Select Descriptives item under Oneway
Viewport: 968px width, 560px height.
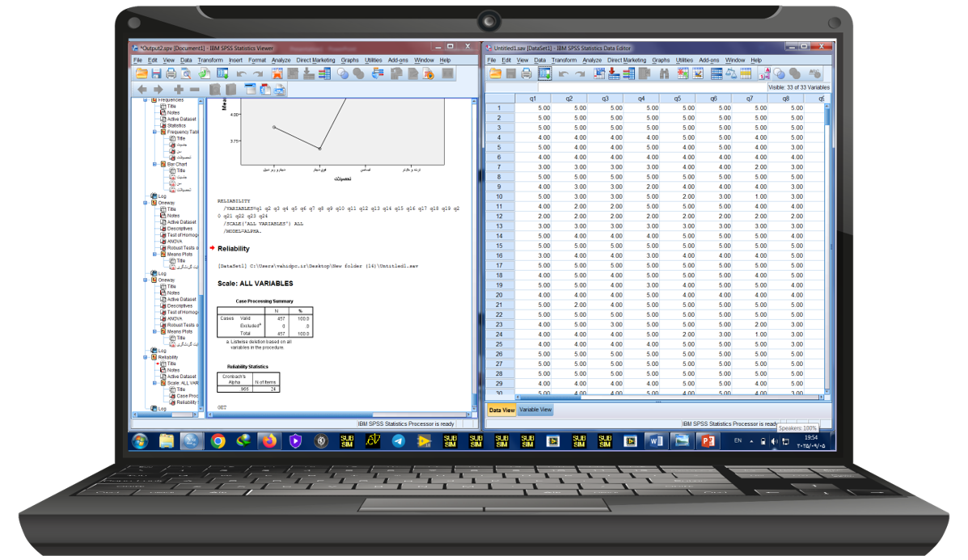[178, 229]
